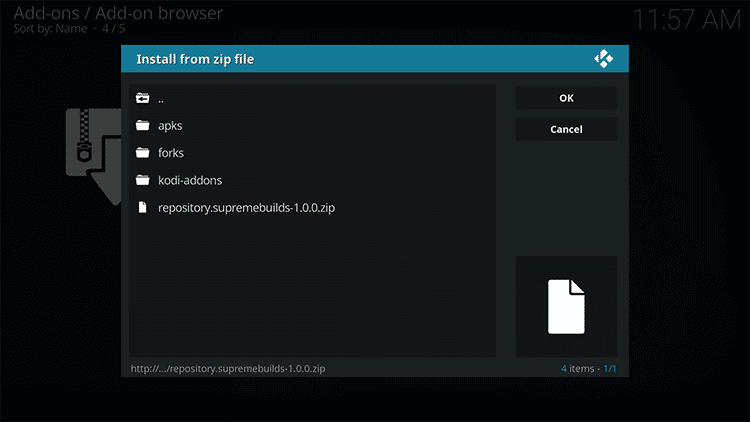Image resolution: width=750 pixels, height=422 pixels.
Task: Select 'repository.supremebuilds-1.0.0.zip' file name
Action: coord(246,208)
